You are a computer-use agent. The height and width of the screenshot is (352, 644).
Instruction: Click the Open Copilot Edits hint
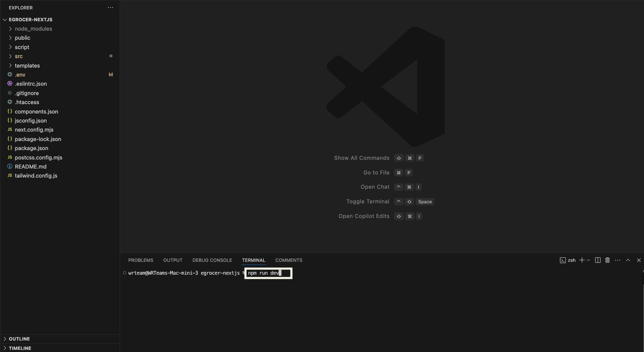tap(364, 216)
